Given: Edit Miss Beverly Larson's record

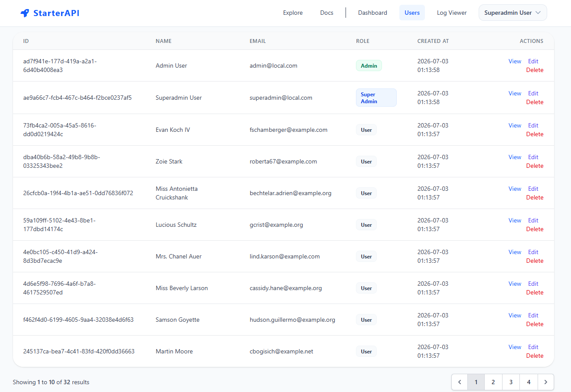Looking at the screenshot, I should [x=533, y=284].
